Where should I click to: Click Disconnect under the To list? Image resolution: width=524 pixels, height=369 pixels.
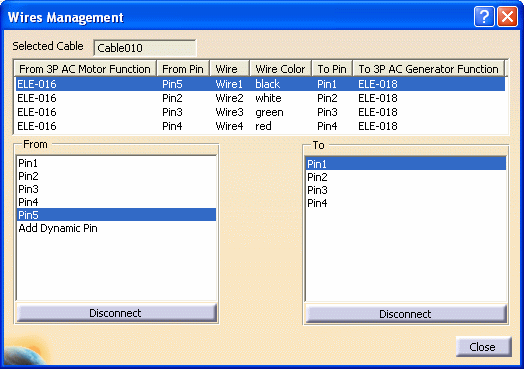tap(406, 314)
